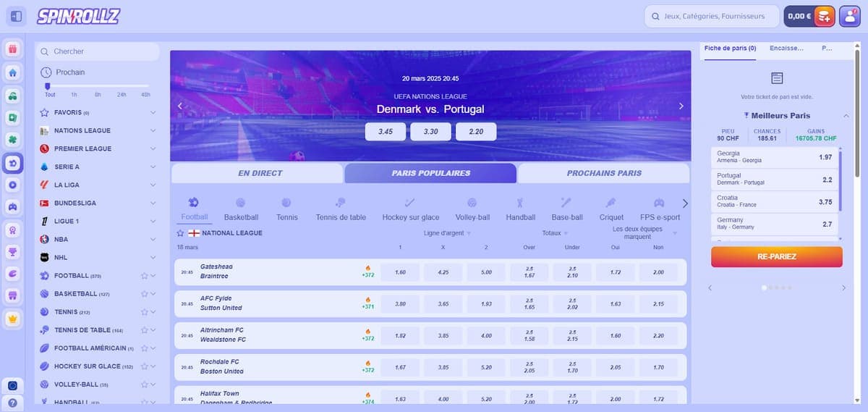Expand the SERIE A chevron
Image resolution: width=868 pixels, height=412 pixels.
153,167
